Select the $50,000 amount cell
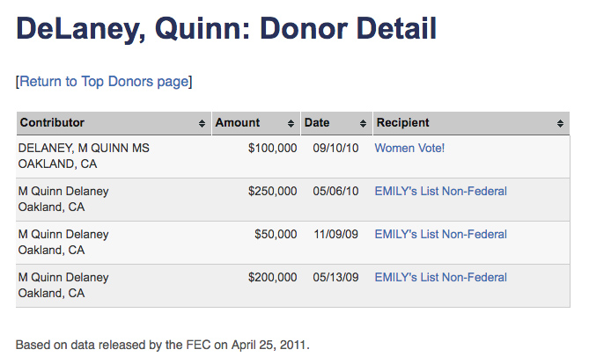This screenshot has height=364, width=589. [276, 235]
